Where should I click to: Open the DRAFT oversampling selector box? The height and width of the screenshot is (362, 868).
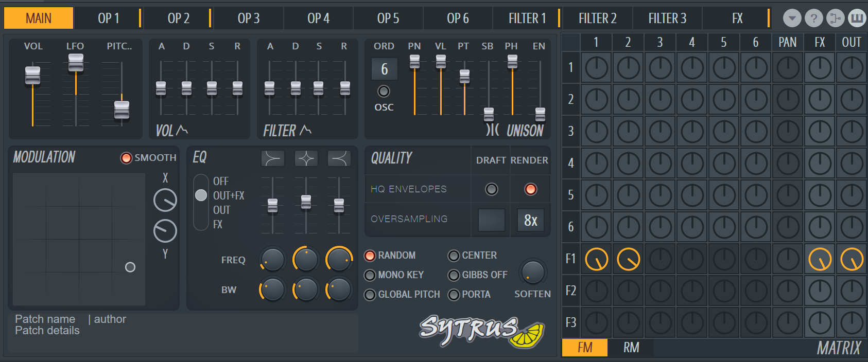(x=492, y=220)
